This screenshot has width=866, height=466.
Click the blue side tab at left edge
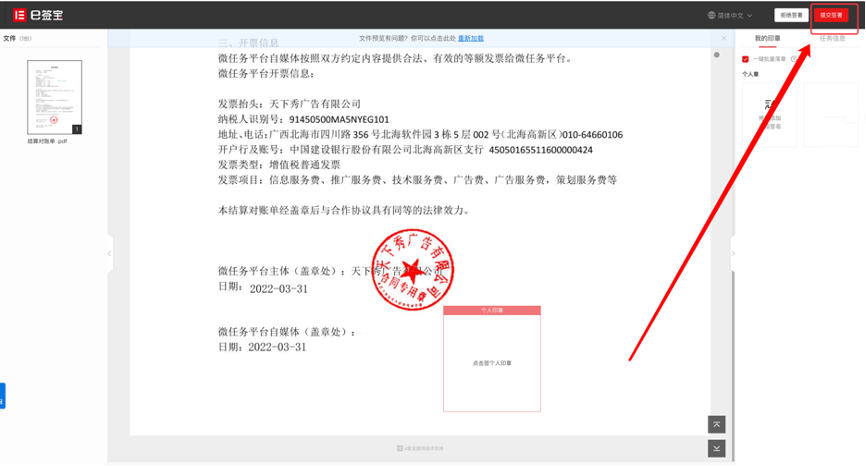(x=2, y=395)
